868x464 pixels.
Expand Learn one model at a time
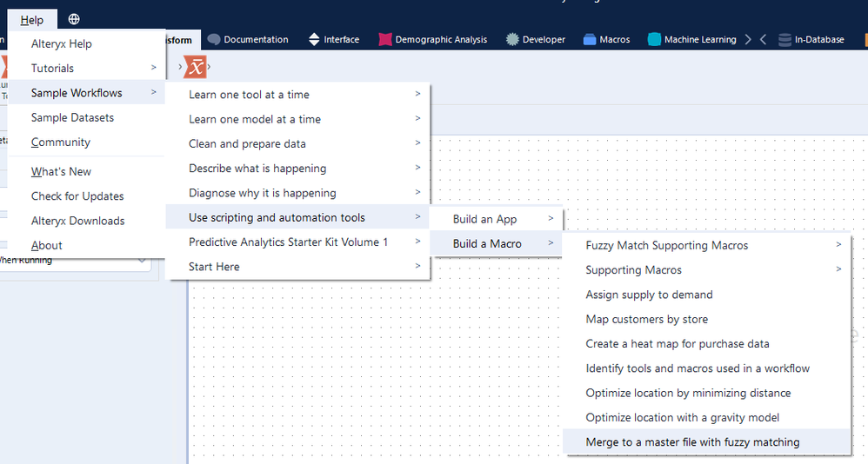click(x=297, y=119)
